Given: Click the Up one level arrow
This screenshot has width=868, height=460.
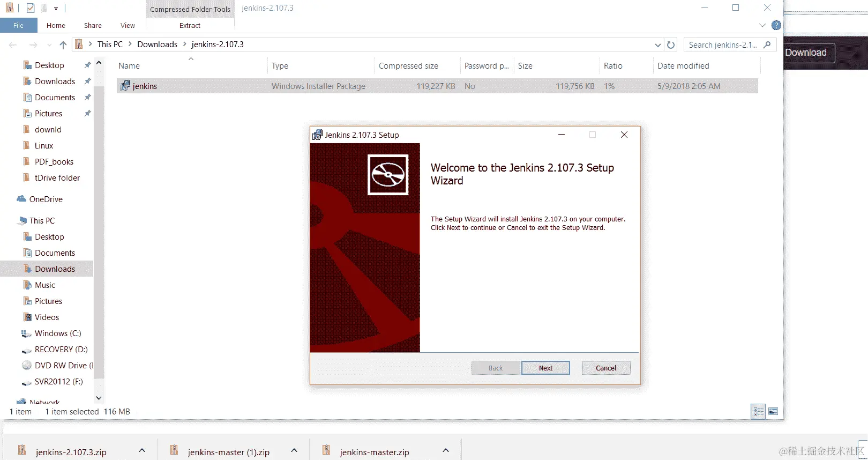Looking at the screenshot, I should (x=63, y=45).
